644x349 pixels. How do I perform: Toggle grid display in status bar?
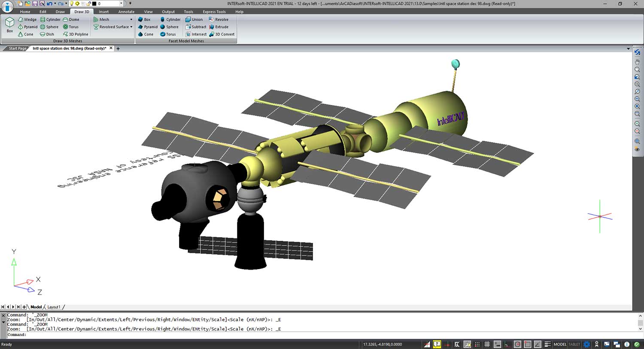487,344
